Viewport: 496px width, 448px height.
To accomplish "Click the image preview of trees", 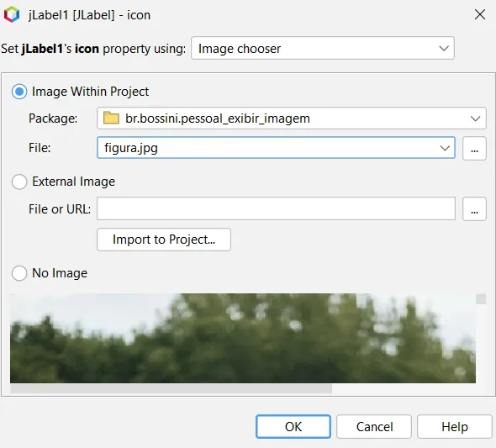I will point(243,338).
